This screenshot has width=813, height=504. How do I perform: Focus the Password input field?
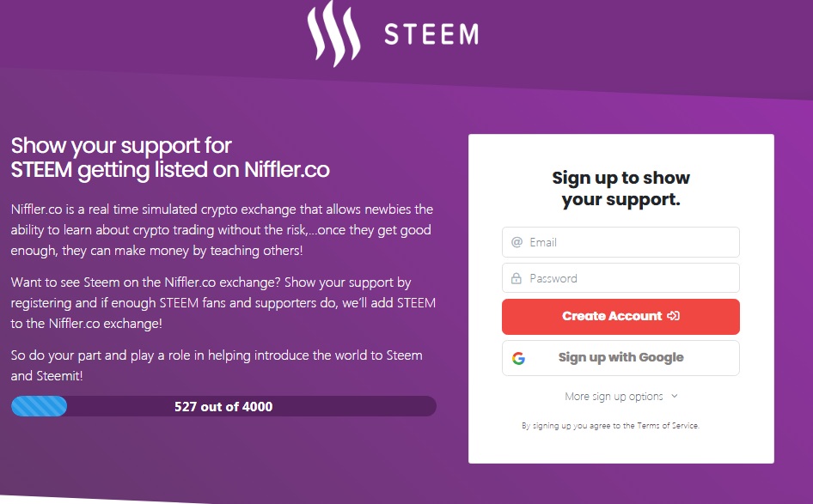[620, 278]
